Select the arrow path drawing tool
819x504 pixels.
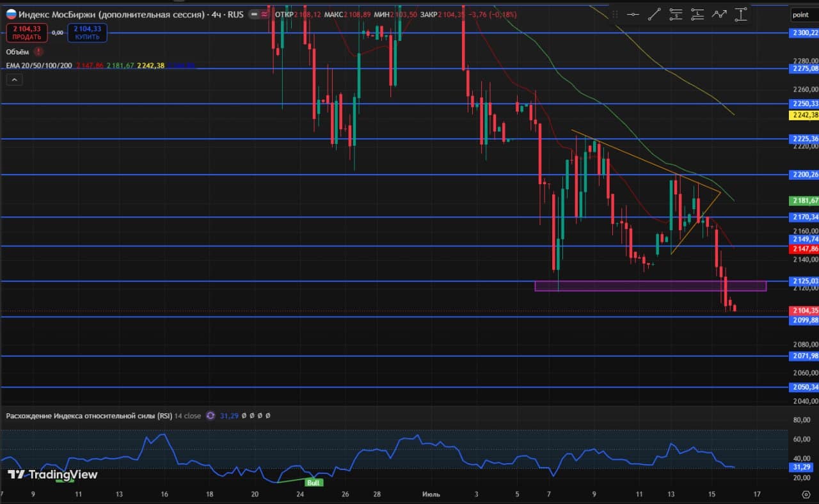pyautogui.click(x=719, y=14)
